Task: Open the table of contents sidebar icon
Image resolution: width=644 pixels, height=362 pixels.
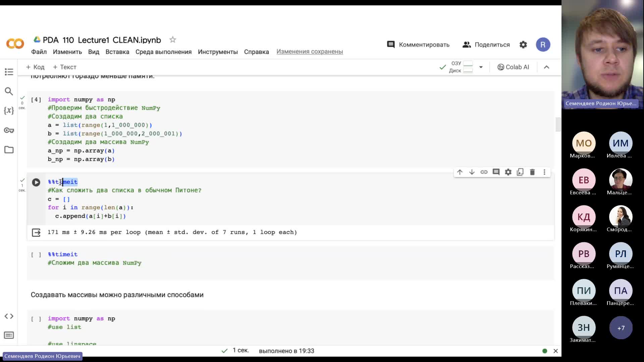Action: coord(9,72)
